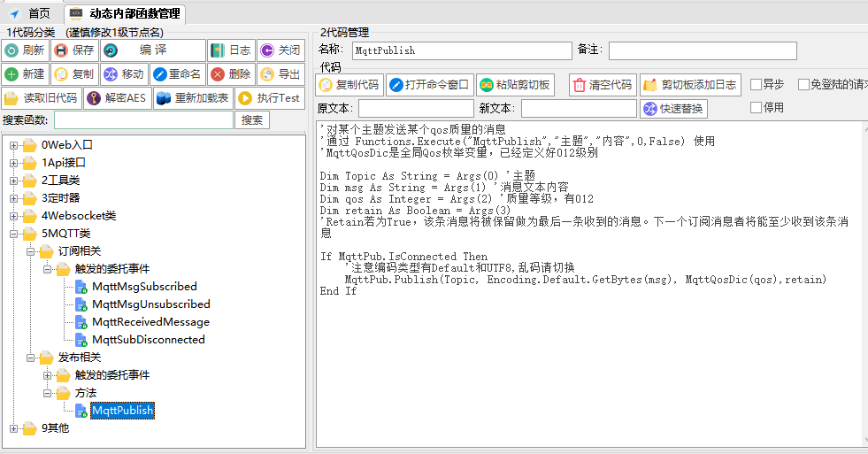
Task: Click the 粘贴剪切板 button
Action: click(x=515, y=85)
